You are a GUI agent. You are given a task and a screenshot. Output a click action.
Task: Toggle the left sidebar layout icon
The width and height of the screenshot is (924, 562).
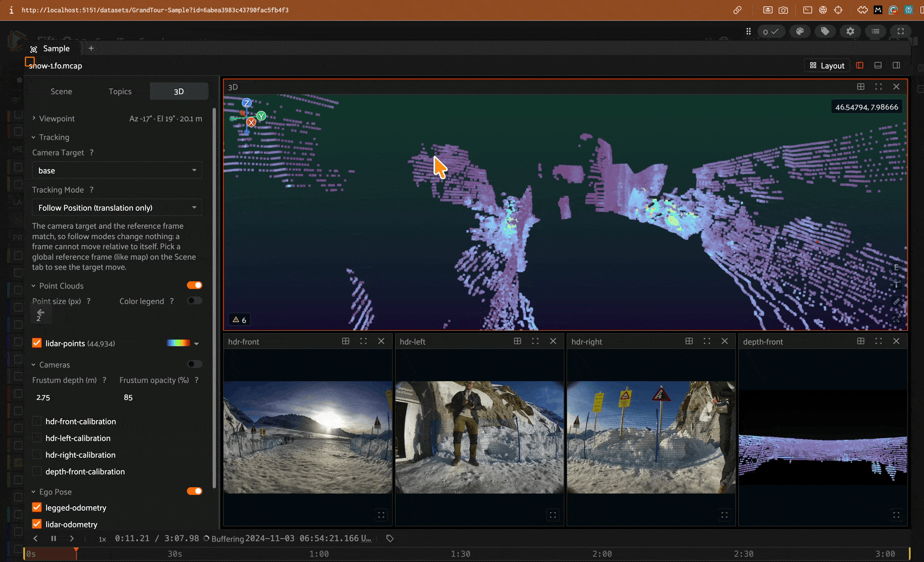(x=860, y=65)
